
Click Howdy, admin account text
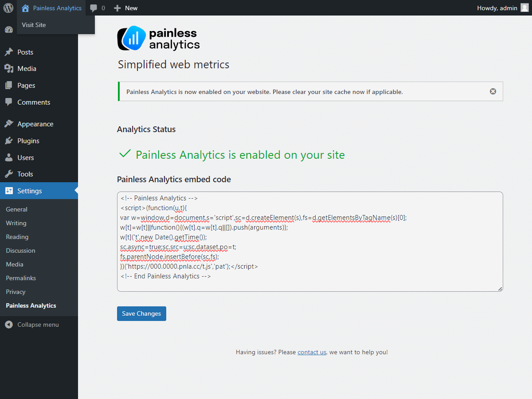point(497,8)
